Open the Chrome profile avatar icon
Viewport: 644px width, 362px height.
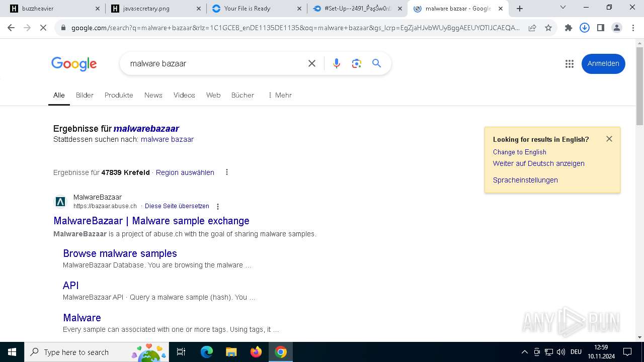(617, 28)
